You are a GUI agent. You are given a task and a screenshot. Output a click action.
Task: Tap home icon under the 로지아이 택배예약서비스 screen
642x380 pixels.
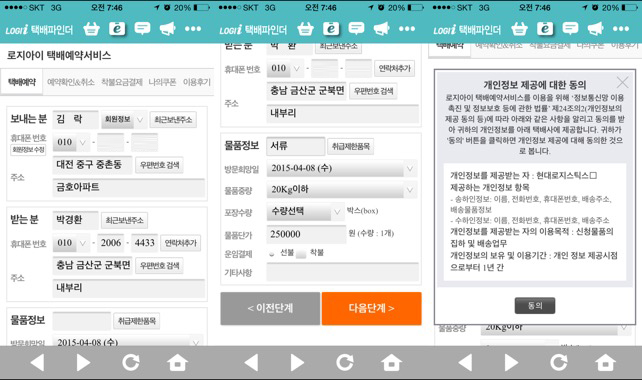tap(178, 362)
